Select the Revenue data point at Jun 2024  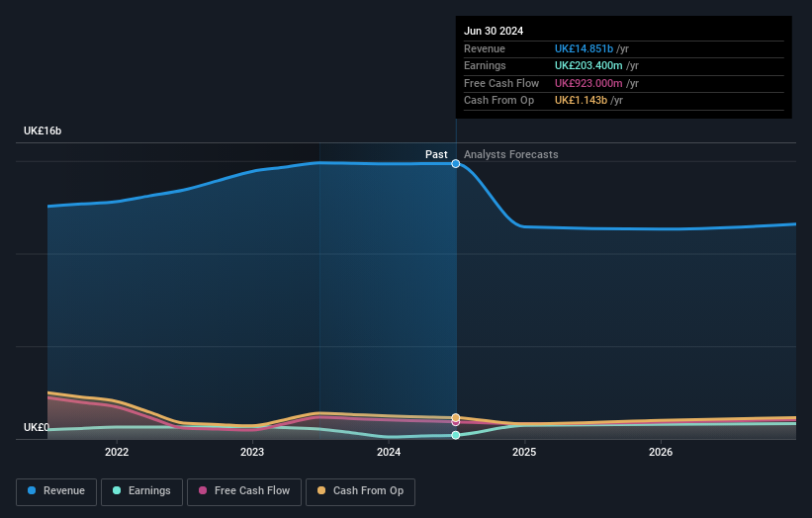pos(456,163)
